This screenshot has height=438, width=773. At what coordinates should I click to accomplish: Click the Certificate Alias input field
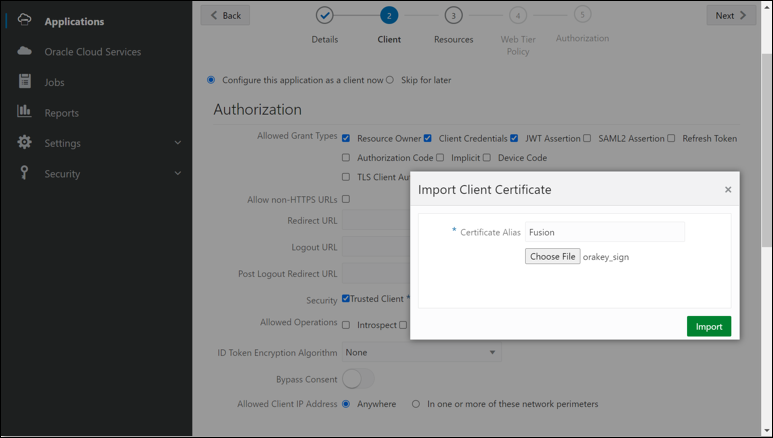coord(605,232)
